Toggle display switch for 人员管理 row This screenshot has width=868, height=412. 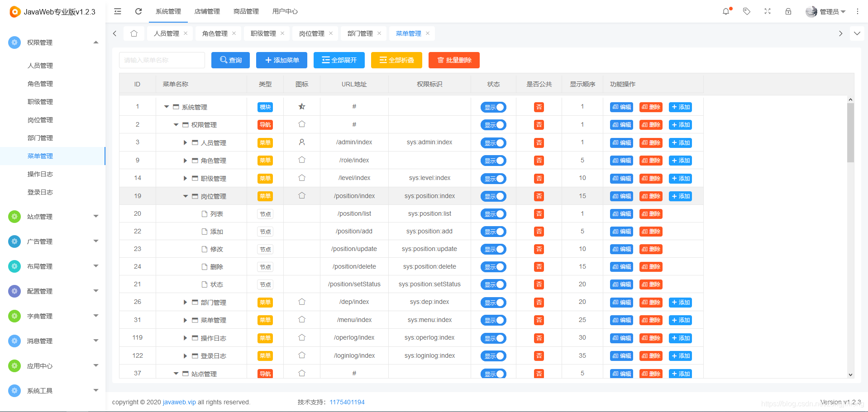[493, 143]
